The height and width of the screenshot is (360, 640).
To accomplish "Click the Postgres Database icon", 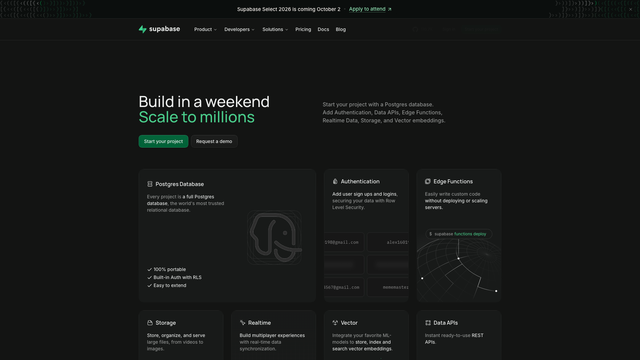I will (150, 184).
